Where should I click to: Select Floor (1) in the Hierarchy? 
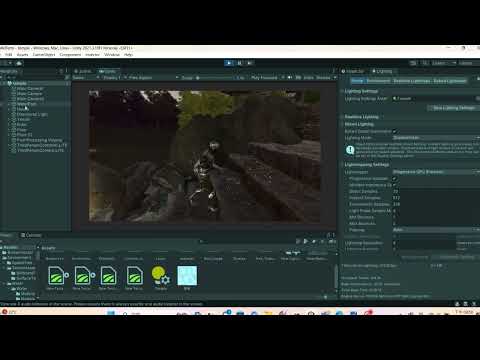tap(25, 135)
